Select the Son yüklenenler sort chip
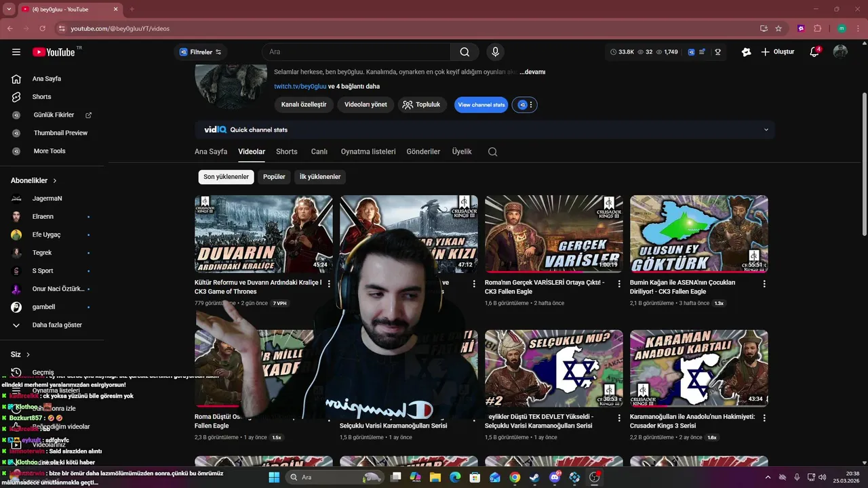Image resolution: width=868 pixels, height=488 pixels. click(226, 177)
